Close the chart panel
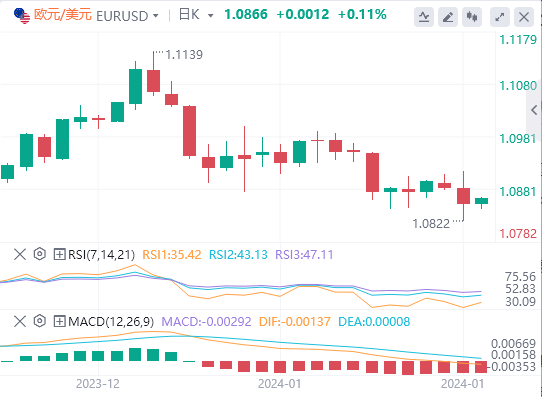Image resolution: width=542 pixels, height=397 pixels. (524, 17)
